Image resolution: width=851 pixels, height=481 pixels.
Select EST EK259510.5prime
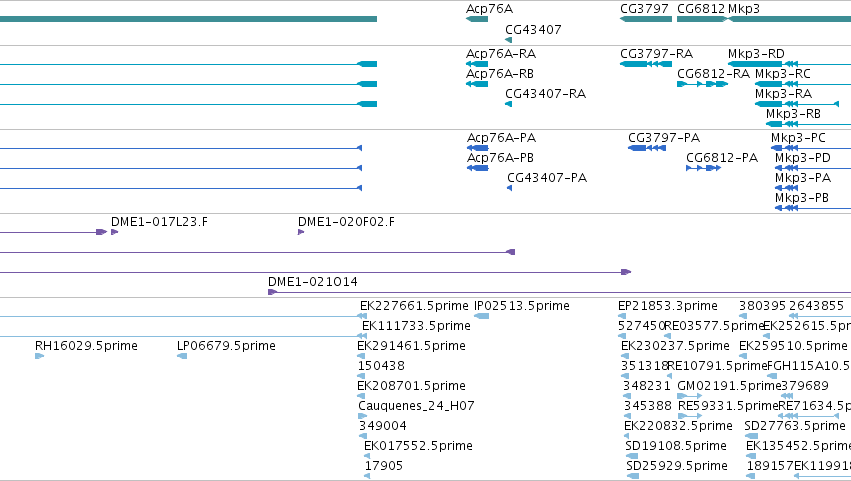tap(793, 346)
